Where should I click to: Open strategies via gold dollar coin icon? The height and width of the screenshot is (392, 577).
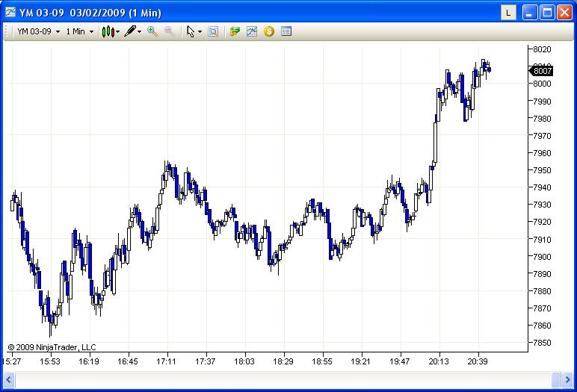(x=269, y=31)
